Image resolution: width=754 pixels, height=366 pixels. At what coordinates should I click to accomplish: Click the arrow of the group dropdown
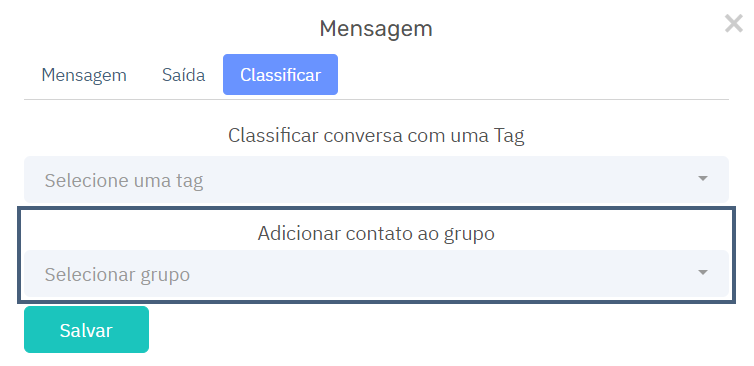coord(703,273)
